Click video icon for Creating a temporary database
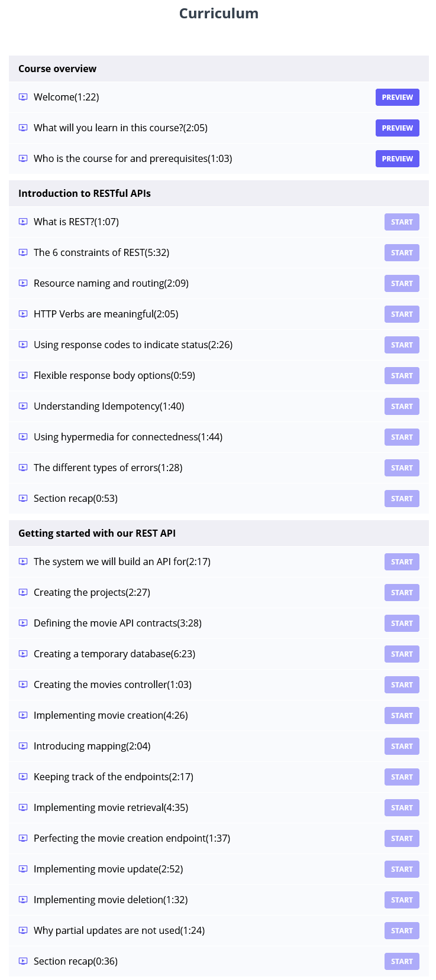This screenshot has height=980, width=436. [23, 654]
